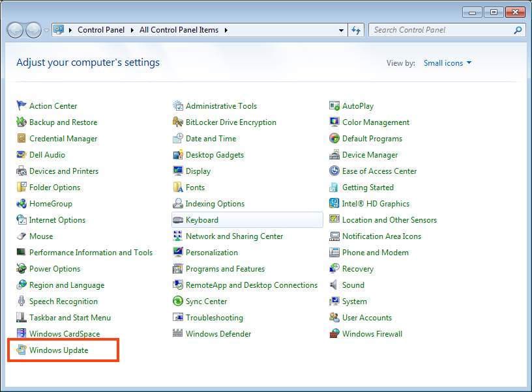Click the Power Options icon
This screenshot has width=532, height=392.
pyautogui.click(x=22, y=269)
